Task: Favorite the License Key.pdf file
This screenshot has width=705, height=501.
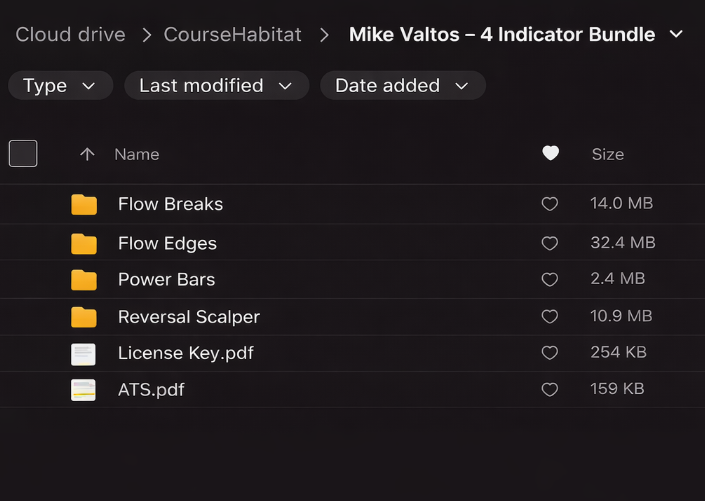Action: [x=549, y=353]
